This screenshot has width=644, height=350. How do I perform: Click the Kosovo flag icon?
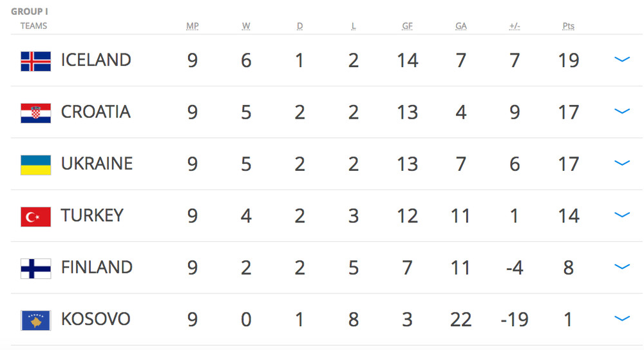[35, 320]
